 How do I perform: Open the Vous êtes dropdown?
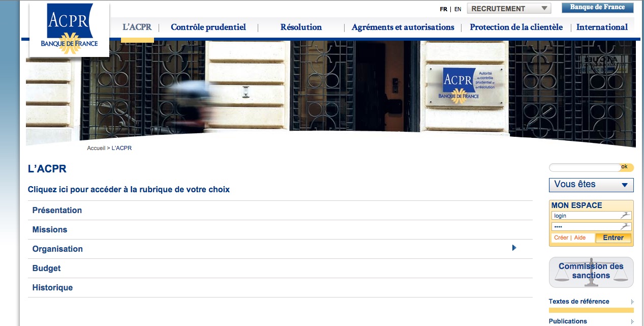[591, 185]
